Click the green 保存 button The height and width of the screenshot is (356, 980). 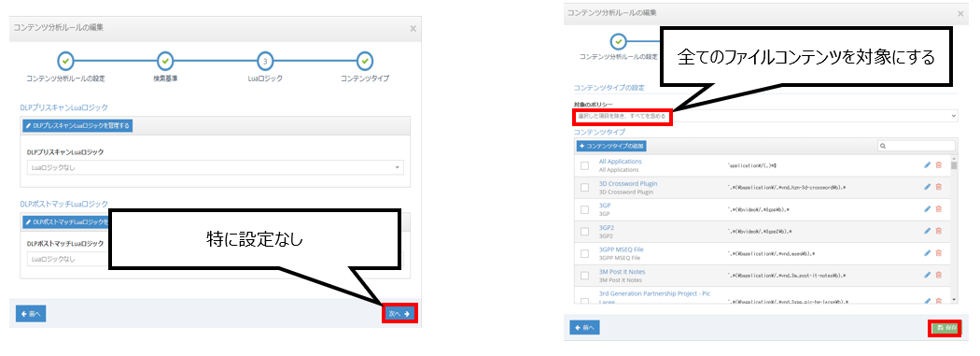point(944,327)
